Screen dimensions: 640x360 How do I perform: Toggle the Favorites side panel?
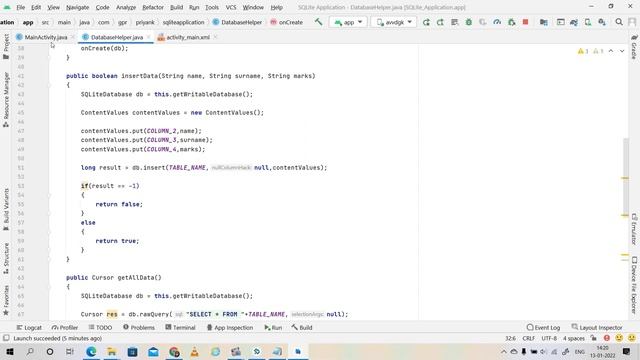[x=6, y=300]
